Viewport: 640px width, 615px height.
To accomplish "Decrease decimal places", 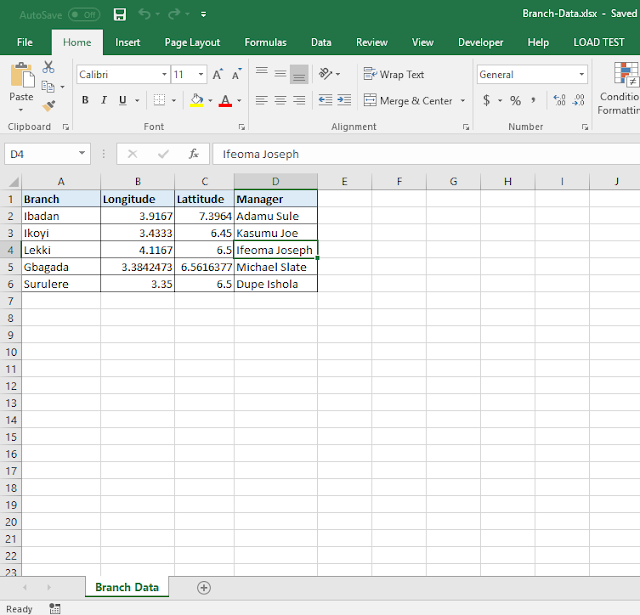I will pos(578,100).
